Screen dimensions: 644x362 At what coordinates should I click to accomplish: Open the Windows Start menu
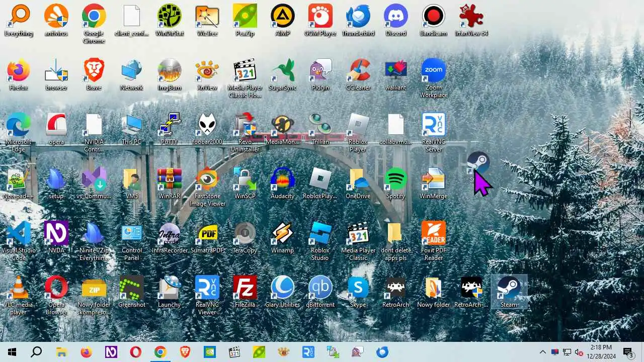tap(12, 352)
